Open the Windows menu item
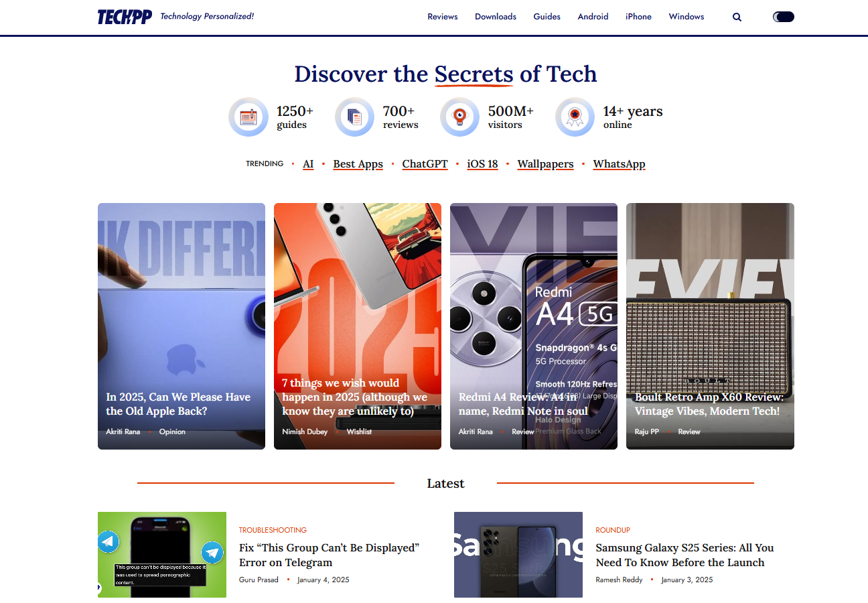Screen dimensions: 868x603 [x=686, y=17]
